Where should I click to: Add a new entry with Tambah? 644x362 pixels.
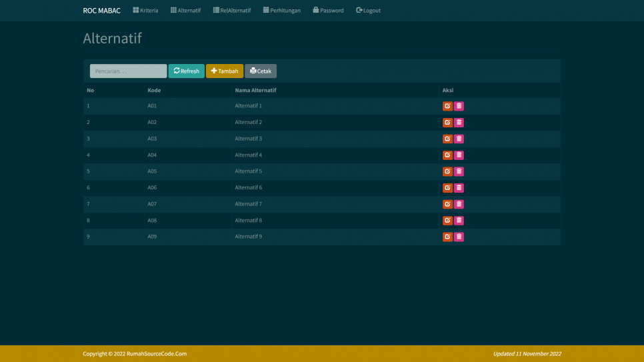click(x=224, y=71)
